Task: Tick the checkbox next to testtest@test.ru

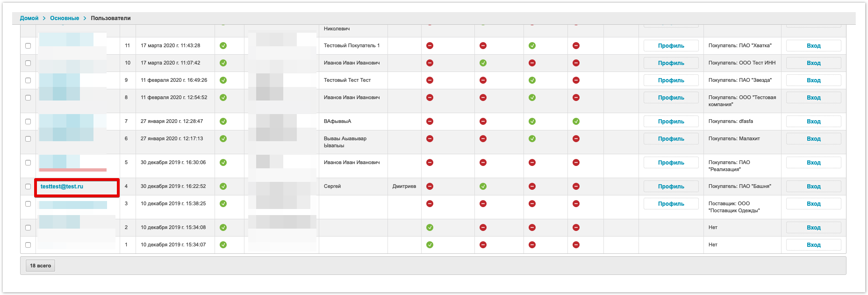Action: [28, 187]
